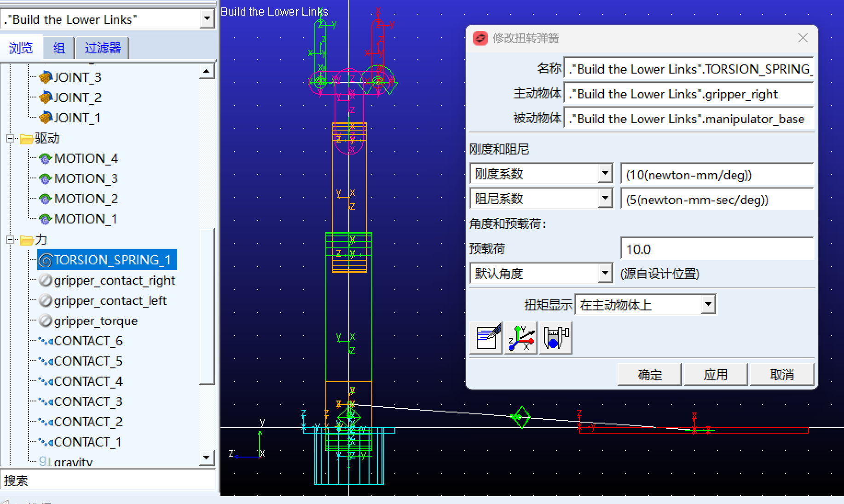The height and width of the screenshot is (504, 844).
Task: Close the 修改扭转弹簧 dialog
Action: 803,38
